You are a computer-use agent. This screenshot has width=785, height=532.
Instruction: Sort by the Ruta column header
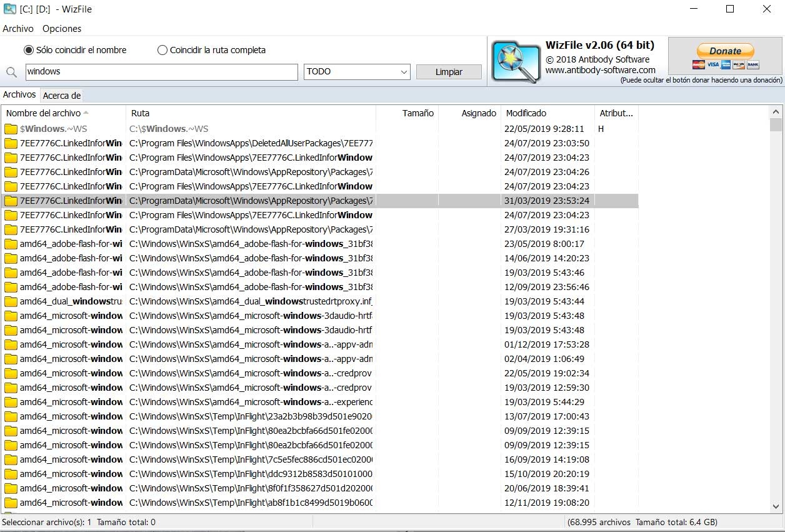(251, 113)
